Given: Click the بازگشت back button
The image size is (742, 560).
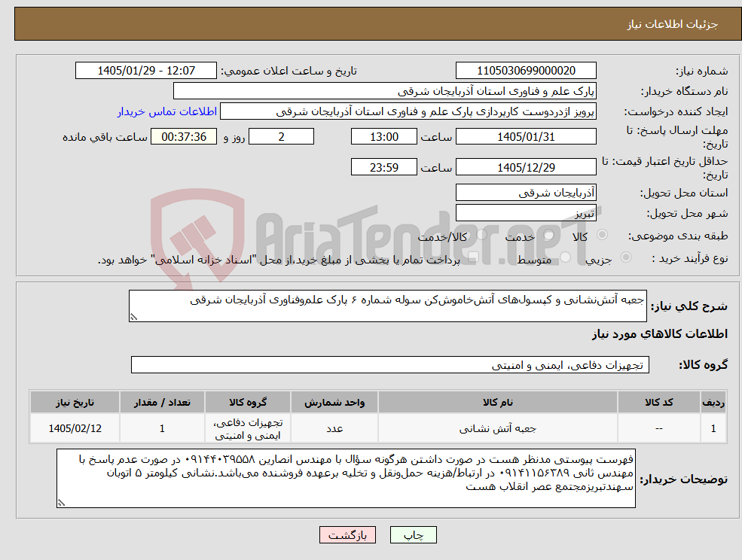Looking at the screenshot, I should coord(347,535).
